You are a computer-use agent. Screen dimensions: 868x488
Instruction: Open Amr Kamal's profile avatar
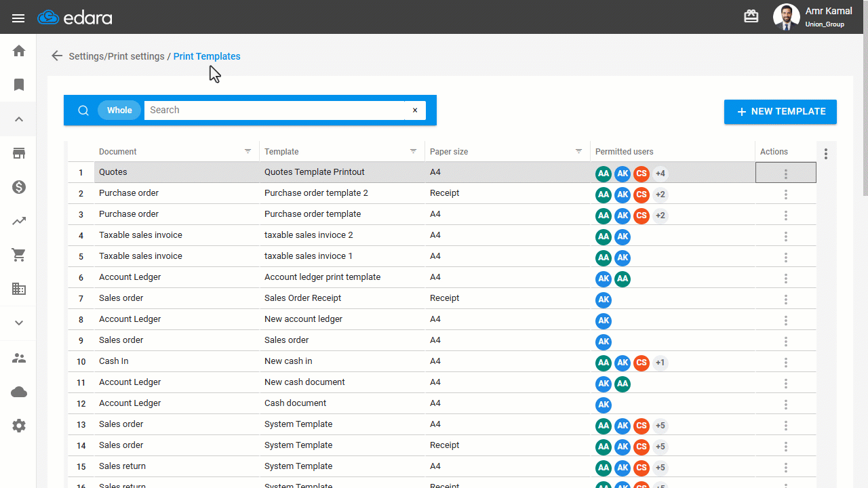point(787,17)
